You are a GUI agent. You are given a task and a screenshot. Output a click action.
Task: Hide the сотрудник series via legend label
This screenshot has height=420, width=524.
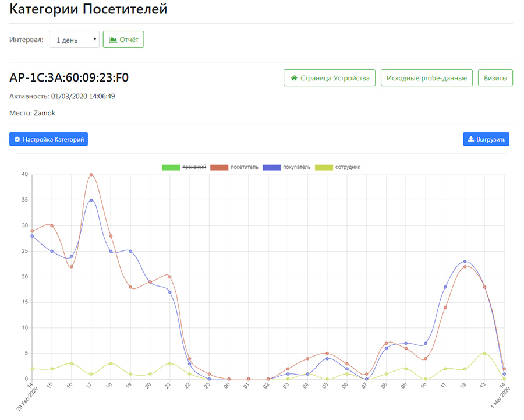(348, 167)
